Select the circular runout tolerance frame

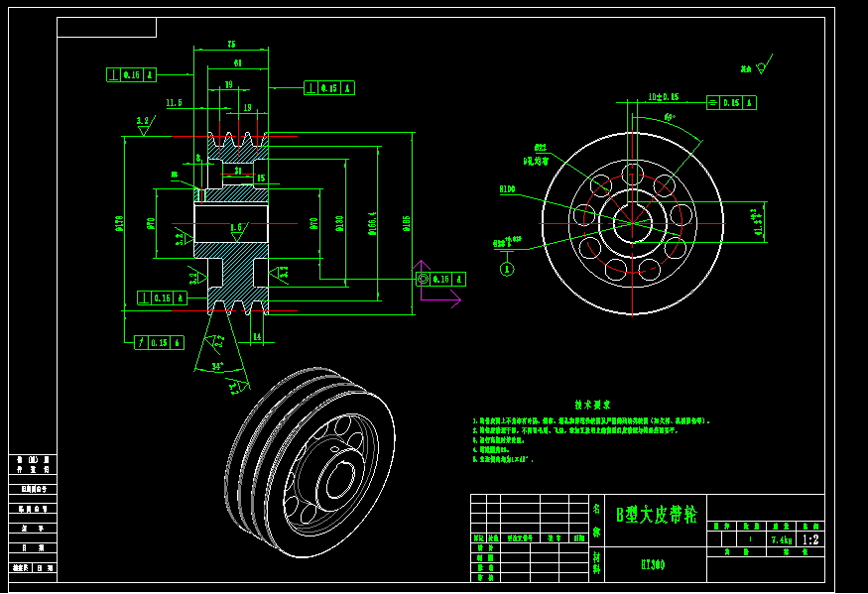(x=159, y=342)
